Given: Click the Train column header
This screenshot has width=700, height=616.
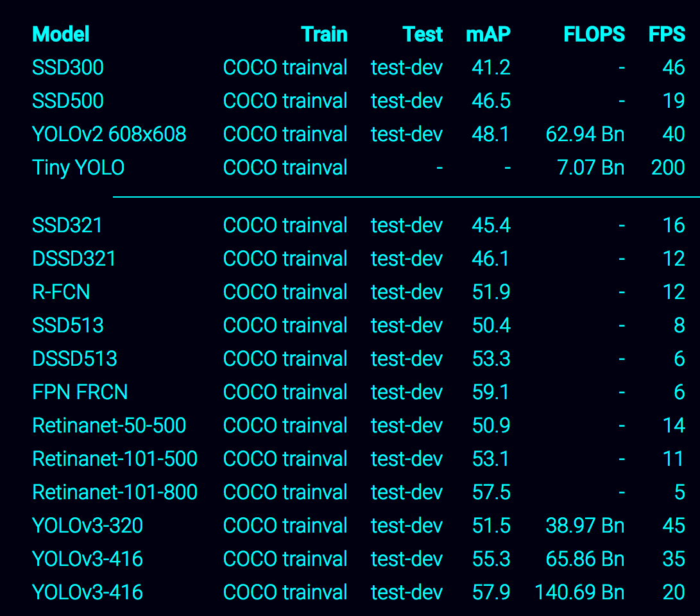Looking at the screenshot, I should pos(325,35).
